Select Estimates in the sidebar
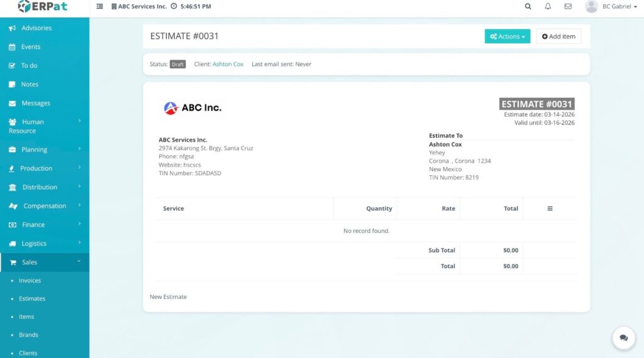 [x=31, y=299]
